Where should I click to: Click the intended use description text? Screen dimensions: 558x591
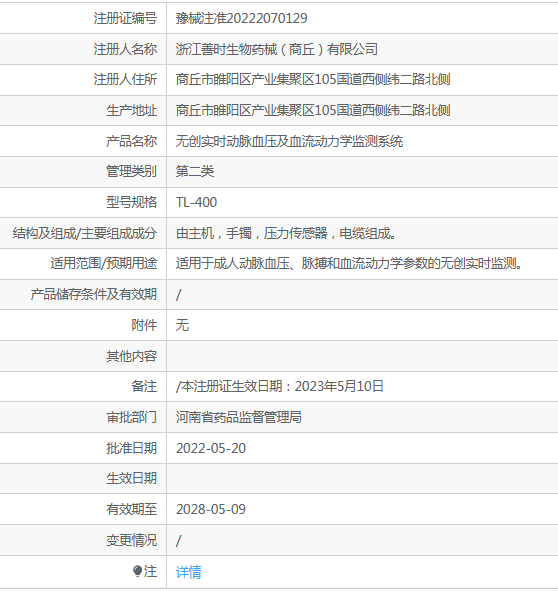[x=349, y=263]
